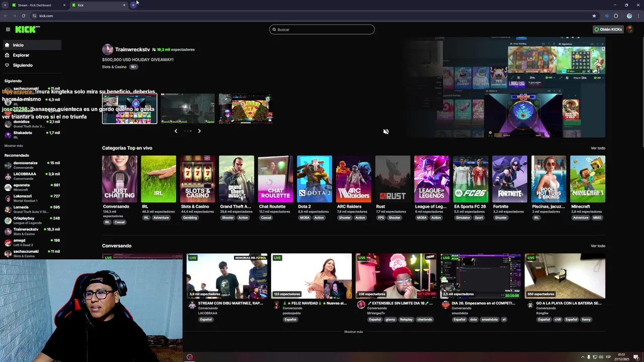Viewport: 644px width, 362px height.
Task: Open recommended channel LACOBRAAA
Action: (31, 176)
